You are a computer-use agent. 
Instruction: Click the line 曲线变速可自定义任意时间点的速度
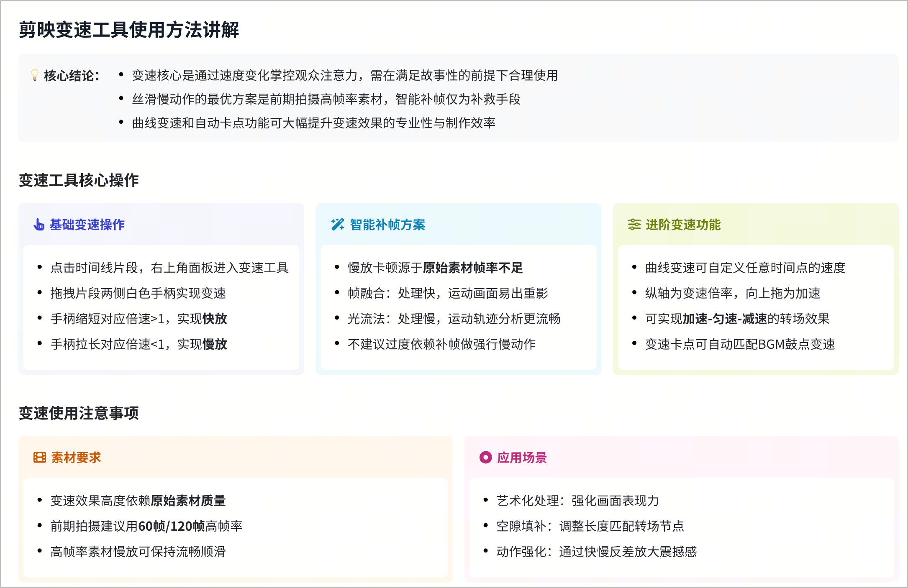point(745,268)
